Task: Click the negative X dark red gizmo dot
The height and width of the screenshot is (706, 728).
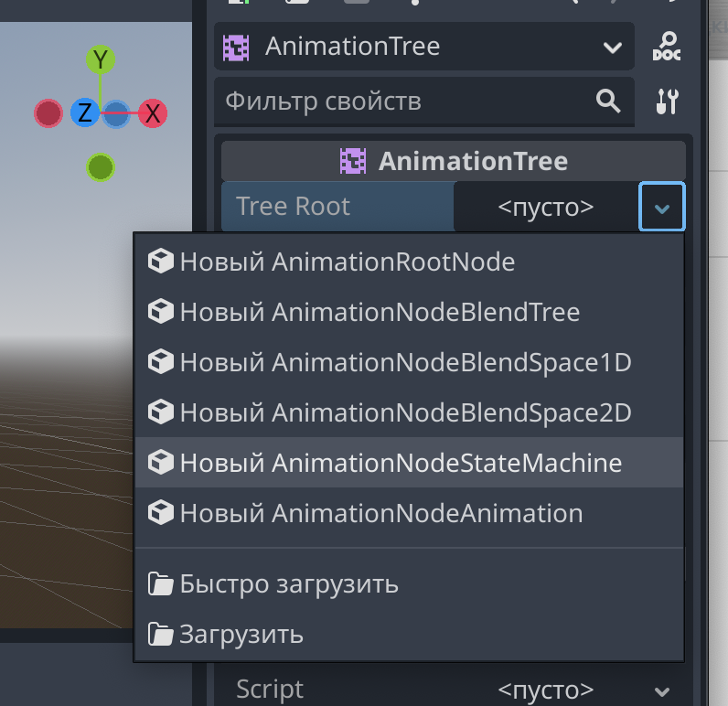Action: tap(48, 113)
